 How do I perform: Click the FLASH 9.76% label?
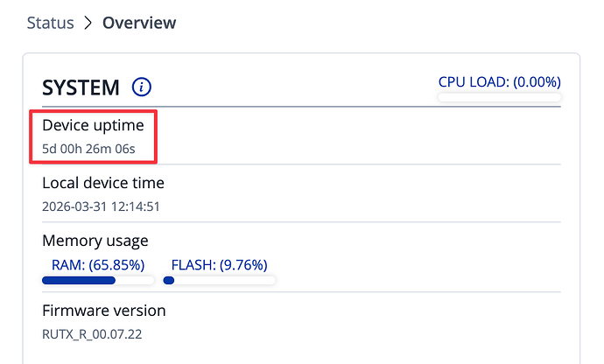pos(219,264)
